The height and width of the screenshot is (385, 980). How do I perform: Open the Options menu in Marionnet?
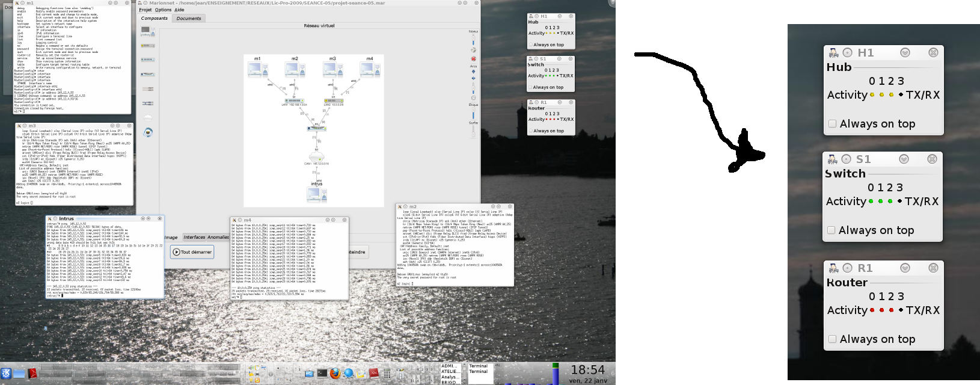pos(163,10)
